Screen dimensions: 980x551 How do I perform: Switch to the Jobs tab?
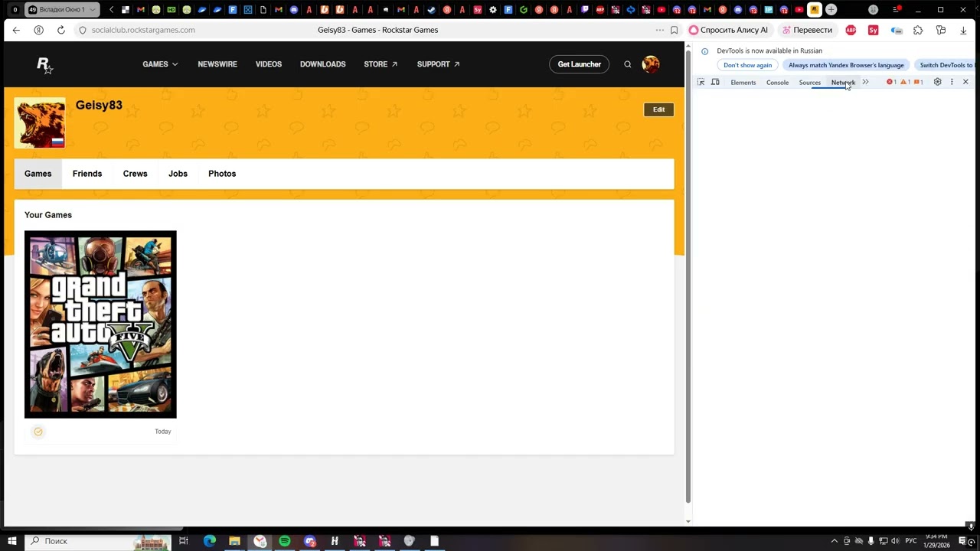click(x=178, y=174)
